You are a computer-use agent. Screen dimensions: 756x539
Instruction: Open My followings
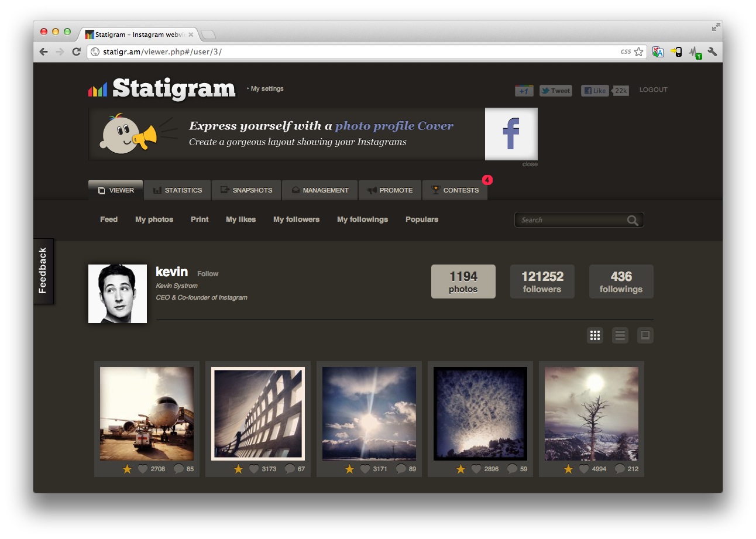pyautogui.click(x=362, y=219)
